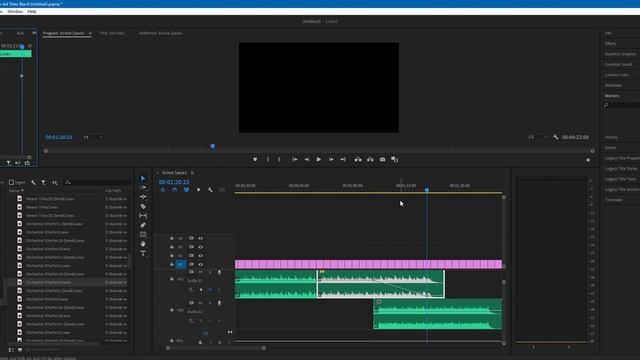
Task: Toggle insert sequences as nests button
Action: pos(163,190)
